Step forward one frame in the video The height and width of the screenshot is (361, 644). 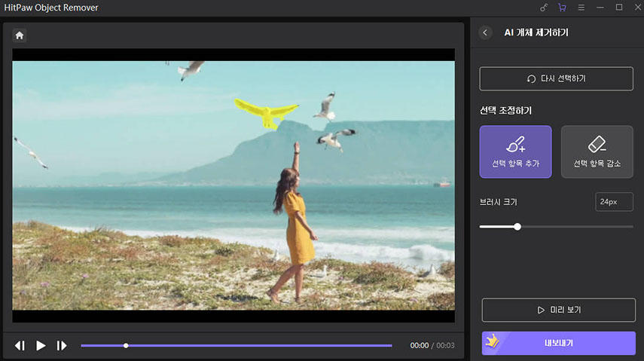tap(62, 345)
